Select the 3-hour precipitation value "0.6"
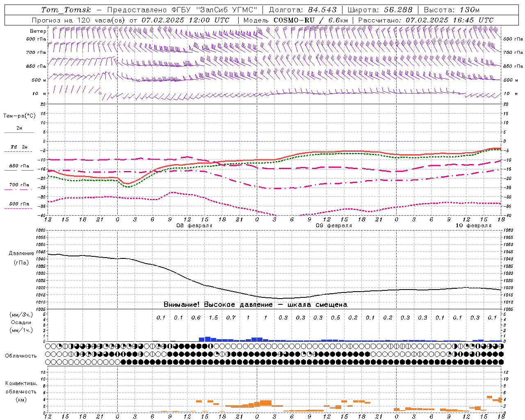 pyautogui.click(x=196, y=317)
